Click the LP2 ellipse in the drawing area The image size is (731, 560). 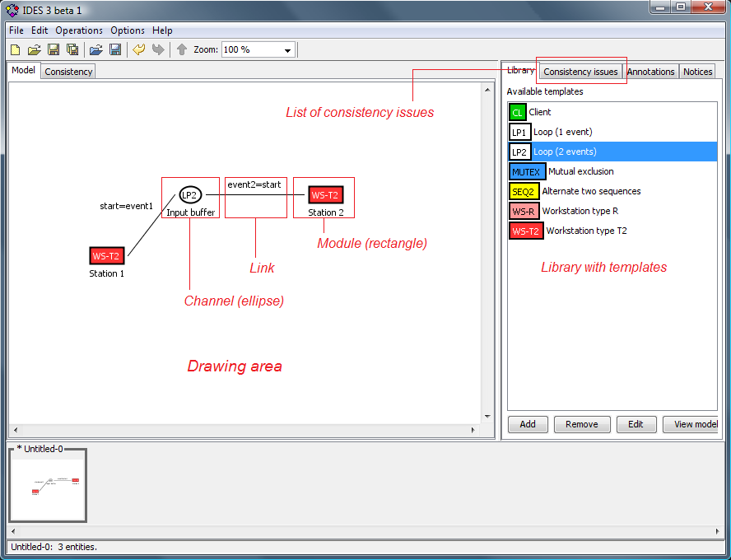tap(189, 195)
